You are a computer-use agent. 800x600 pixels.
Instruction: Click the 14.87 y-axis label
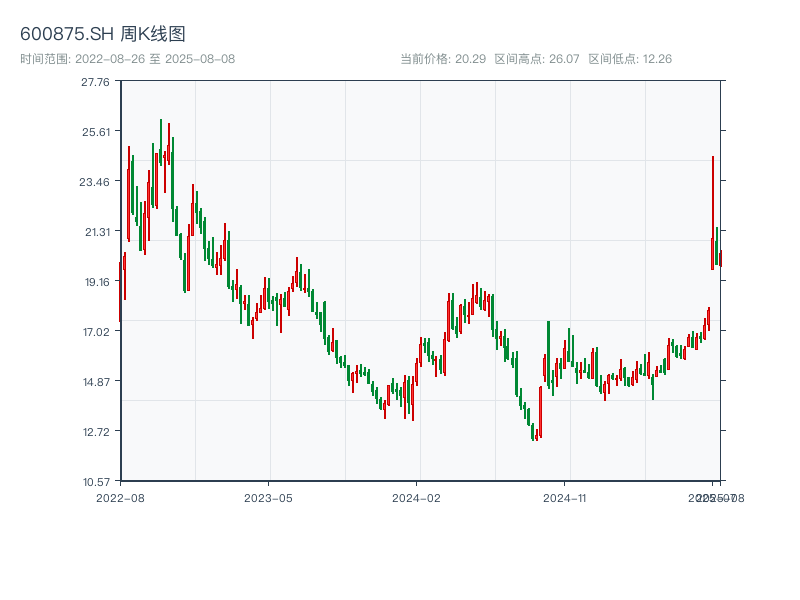(x=96, y=382)
